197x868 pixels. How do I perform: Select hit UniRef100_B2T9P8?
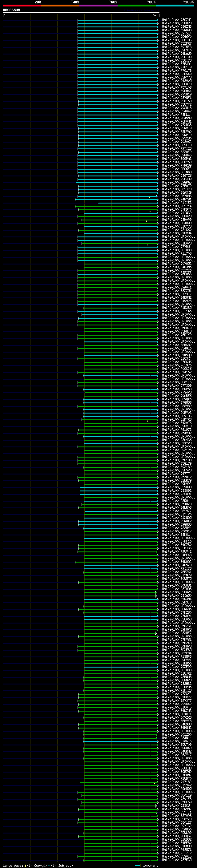tap(177, 816)
